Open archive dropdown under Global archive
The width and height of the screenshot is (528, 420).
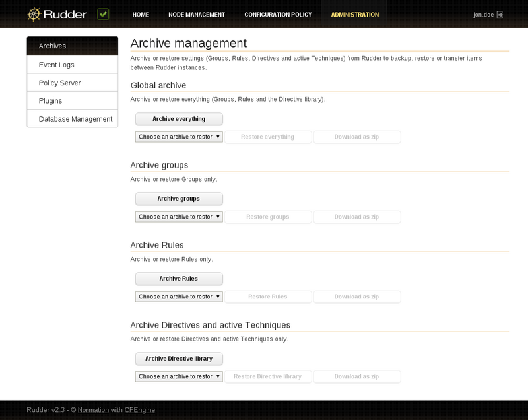click(179, 137)
